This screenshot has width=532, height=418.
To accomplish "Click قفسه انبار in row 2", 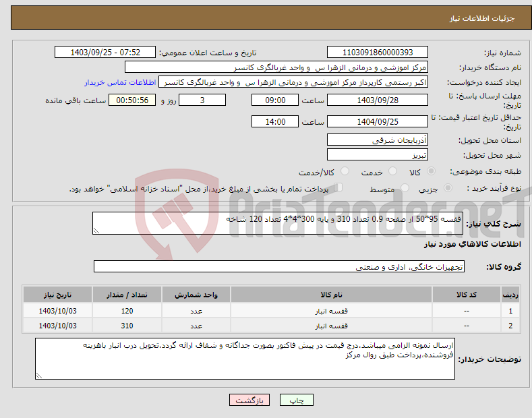I will (331, 326).
